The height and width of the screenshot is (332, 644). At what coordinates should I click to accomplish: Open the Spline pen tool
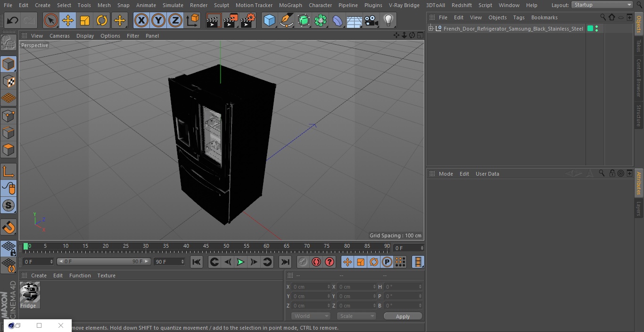[x=286, y=20]
